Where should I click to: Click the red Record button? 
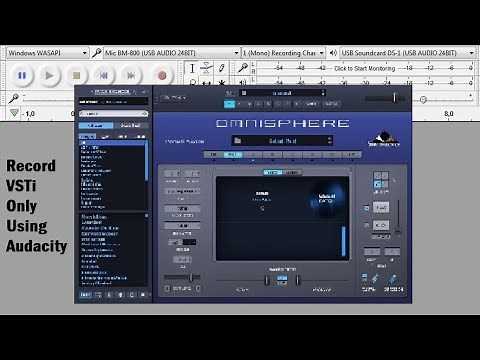pyautogui.click(x=162, y=76)
